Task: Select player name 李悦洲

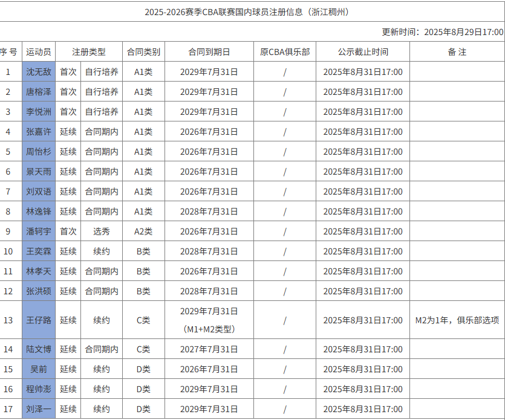Action: pos(39,112)
